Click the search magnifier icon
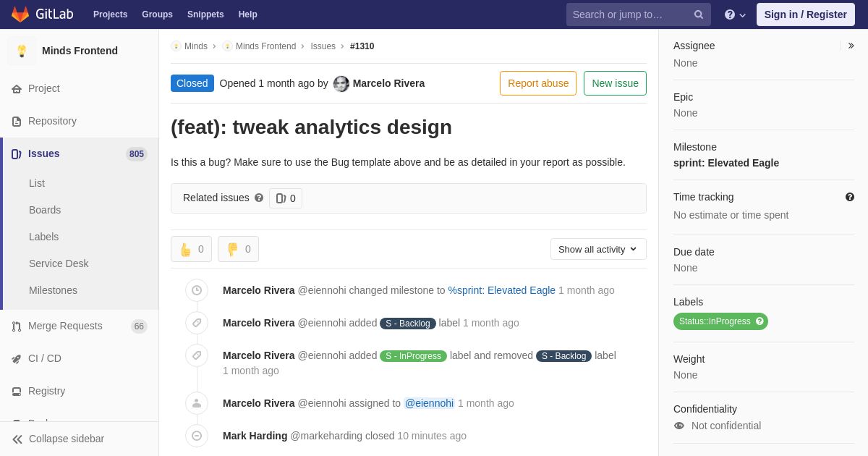Viewport: 868px width, 456px height. coord(699,14)
